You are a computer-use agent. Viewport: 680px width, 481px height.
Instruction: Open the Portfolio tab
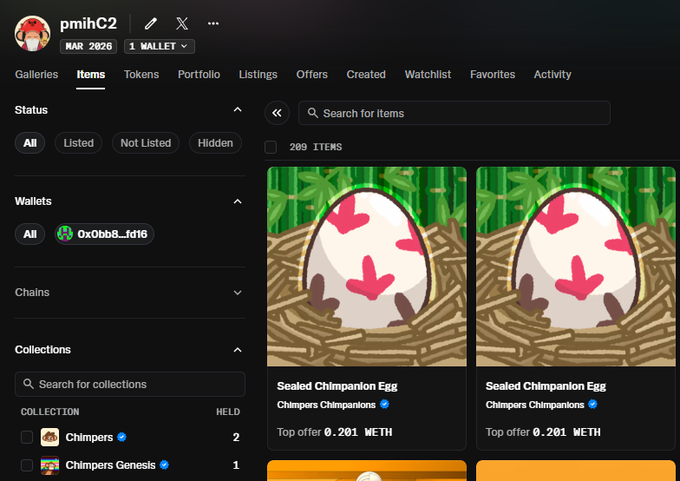pyautogui.click(x=199, y=75)
